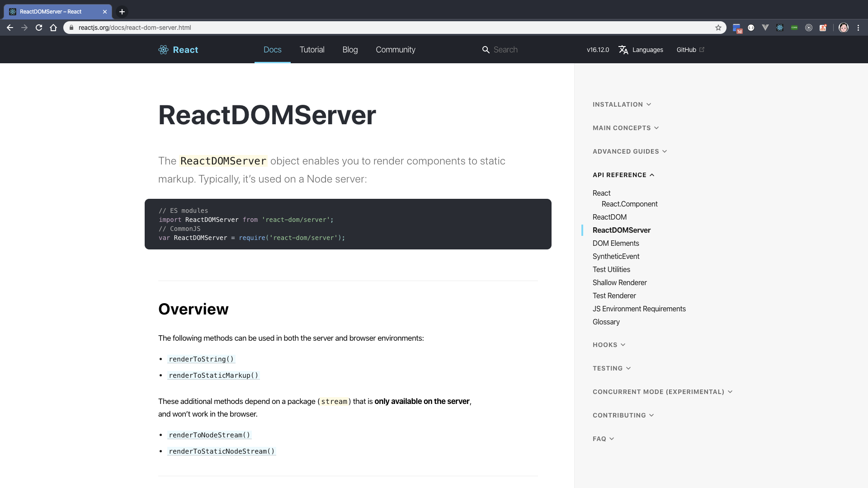The height and width of the screenshot is (488, 868).
Task: Open the renderToStaticMarkup() link
Action: click(x=213, y=375)
